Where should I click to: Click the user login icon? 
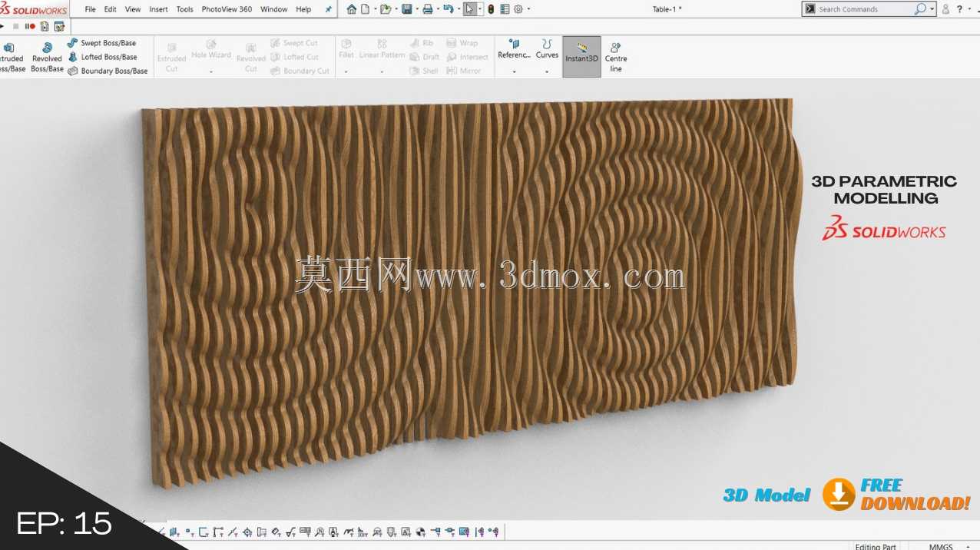point(945,9)
